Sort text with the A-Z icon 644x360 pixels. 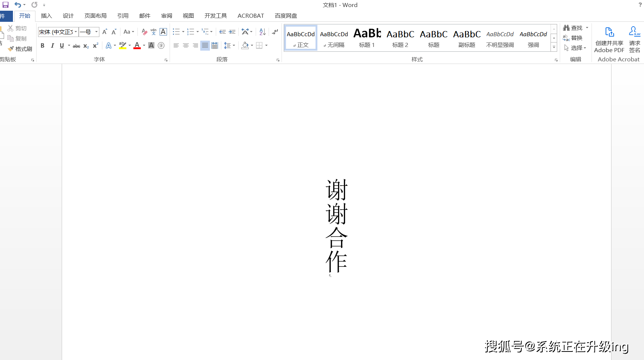coord(262,32)
